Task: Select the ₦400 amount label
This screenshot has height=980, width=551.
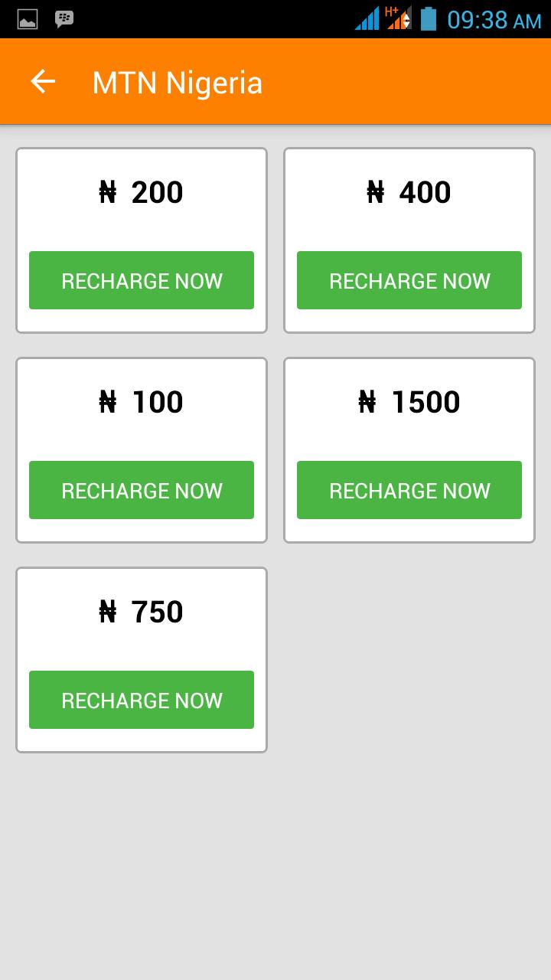Action: coord(409,192)
